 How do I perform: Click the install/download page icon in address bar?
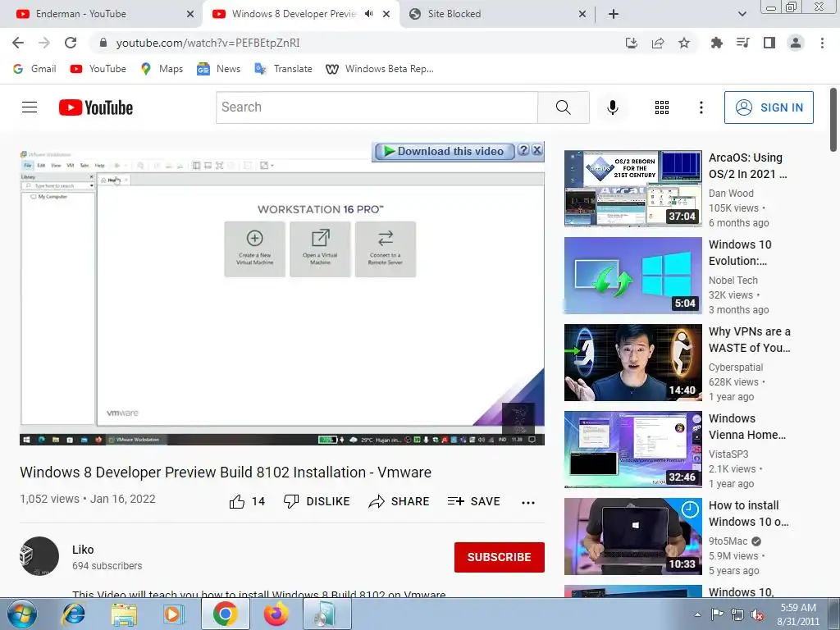(x=632, y=43)
